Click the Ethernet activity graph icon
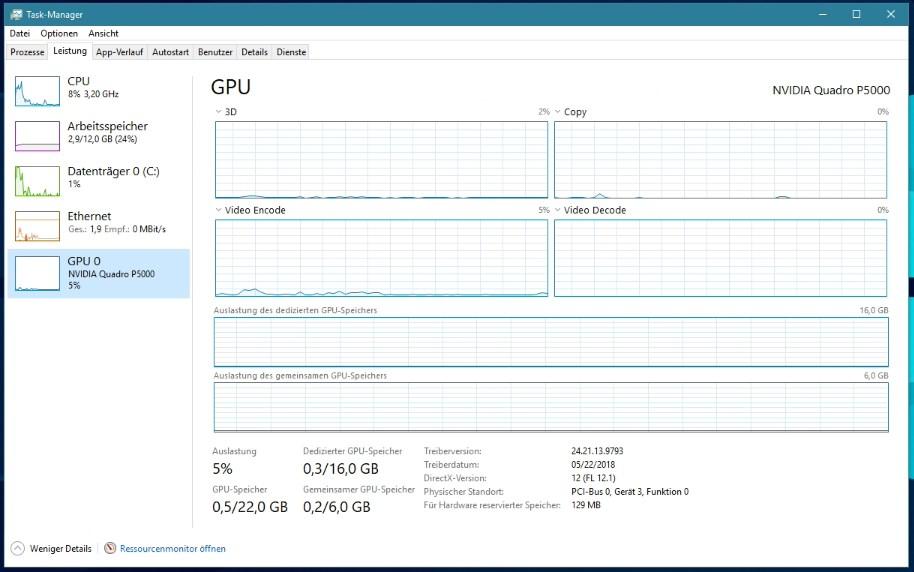 (37, 226)
